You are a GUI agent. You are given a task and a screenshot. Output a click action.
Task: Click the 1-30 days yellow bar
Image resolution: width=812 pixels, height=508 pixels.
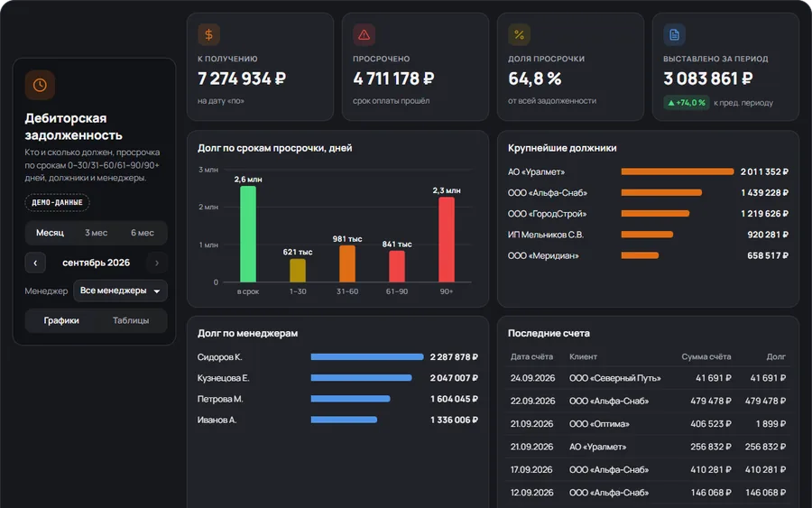click(x=298, y=271)
